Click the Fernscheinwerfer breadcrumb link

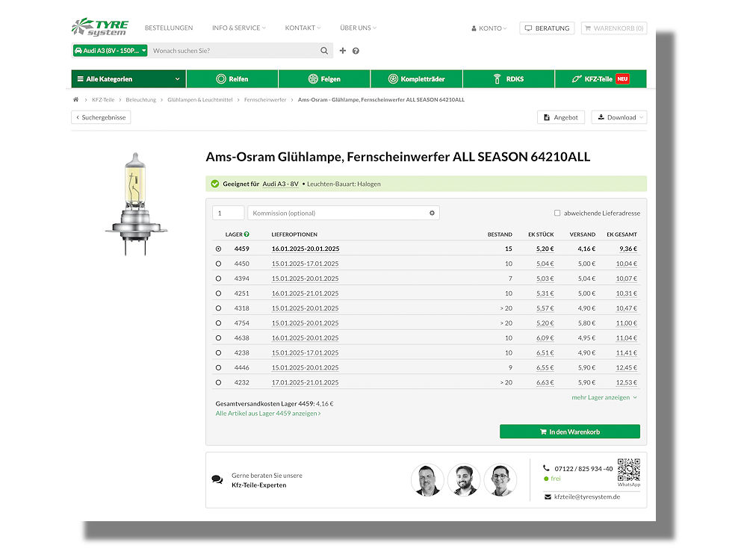[265, 99]
